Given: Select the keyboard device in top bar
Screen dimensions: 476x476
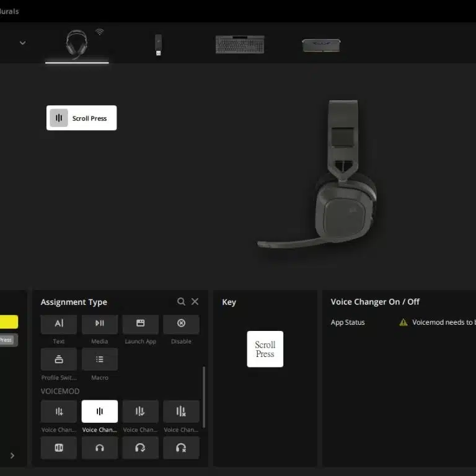Looking at the screenshot, I should point(239,45).
